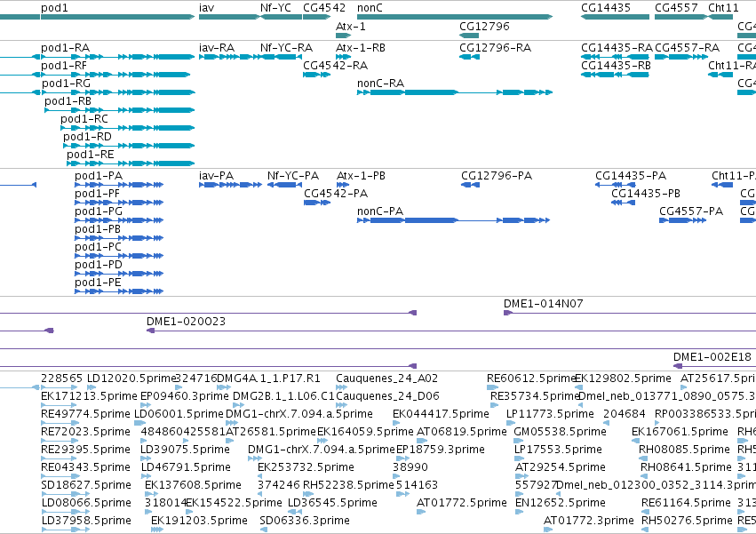This screenshot has width=756, height=534.
Task: Select transcript pod1-RD
Action: point(129,146)
